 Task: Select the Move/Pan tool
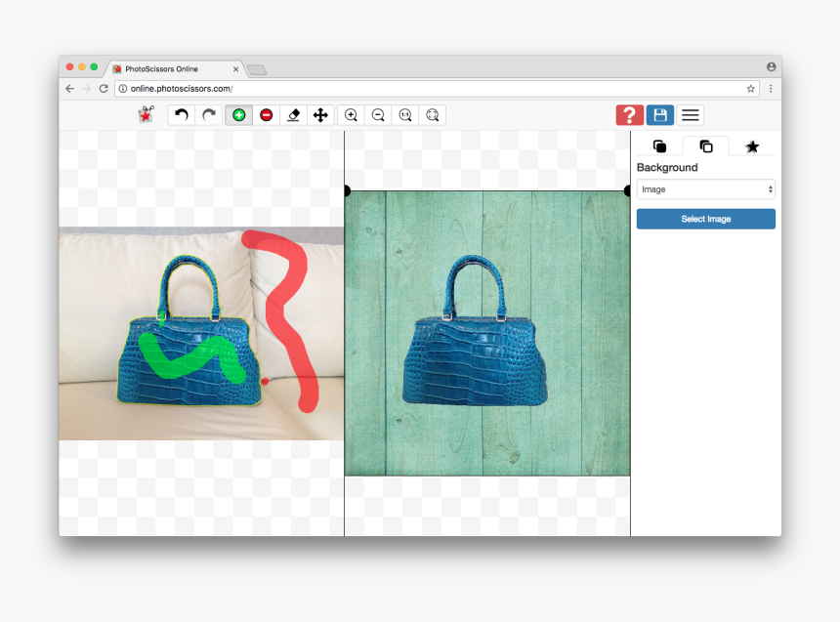321,114
